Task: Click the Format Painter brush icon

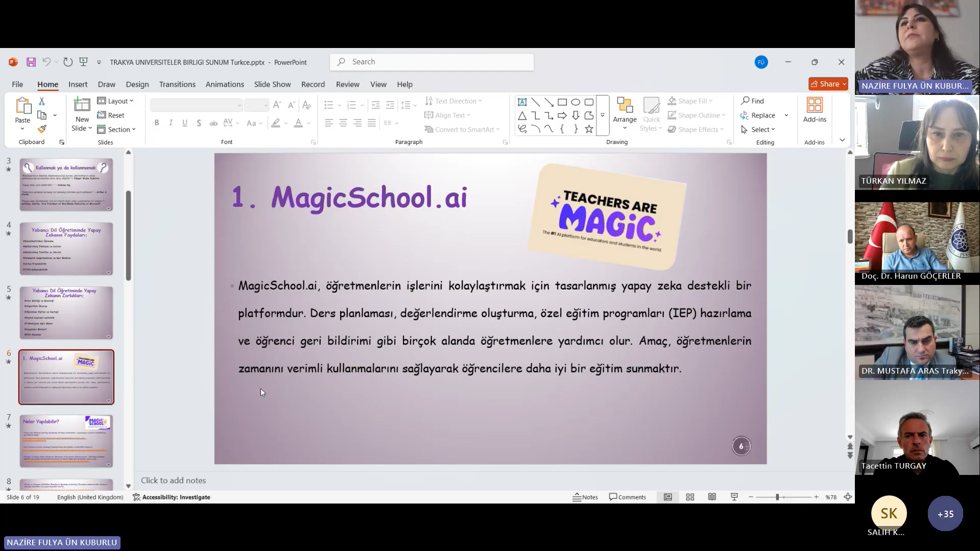Action: pos(42,129)
